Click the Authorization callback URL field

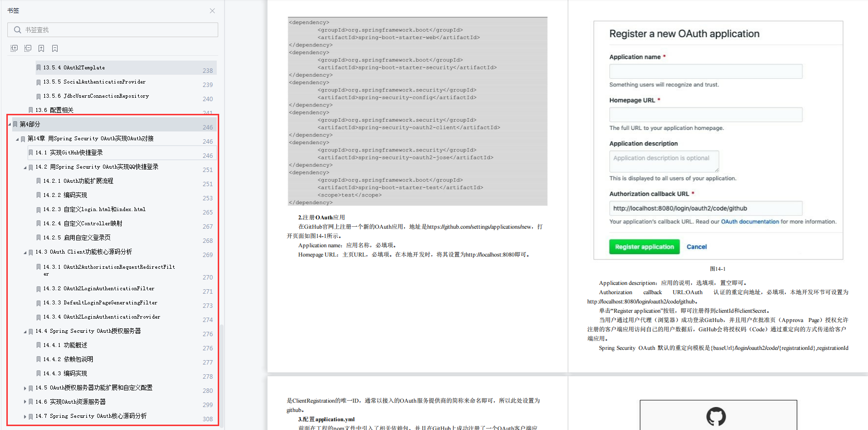pos(705,208)
